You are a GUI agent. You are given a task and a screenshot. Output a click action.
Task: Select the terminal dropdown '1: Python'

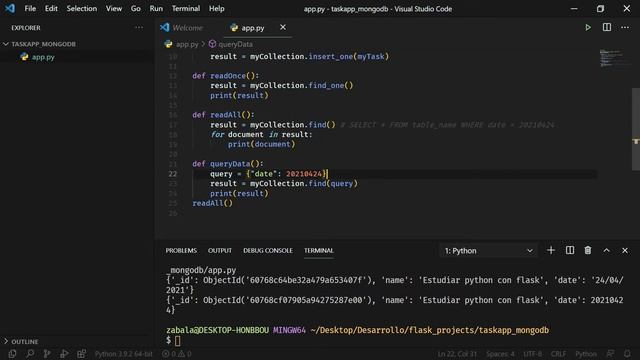coord(489,251)
